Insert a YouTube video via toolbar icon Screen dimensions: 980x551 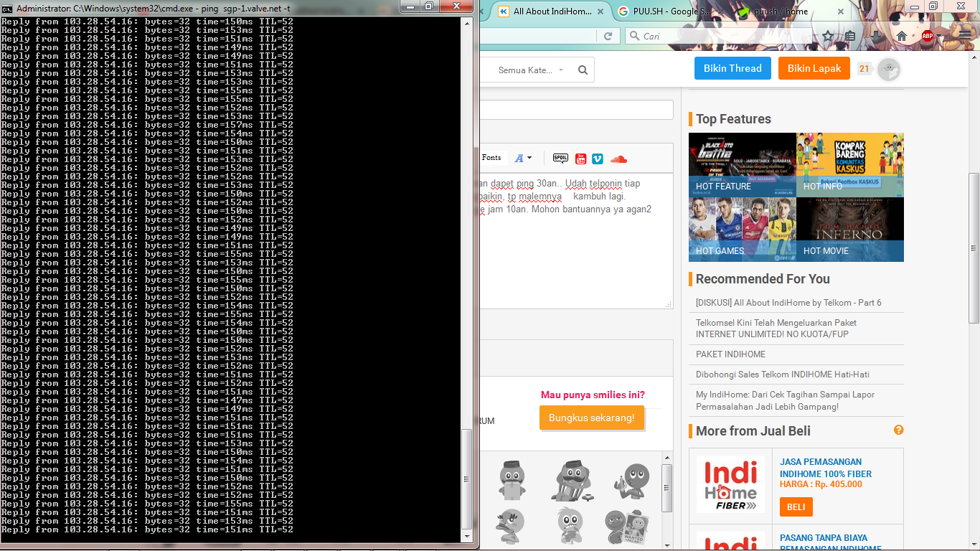pyautogui.click(x=580, y=159)
